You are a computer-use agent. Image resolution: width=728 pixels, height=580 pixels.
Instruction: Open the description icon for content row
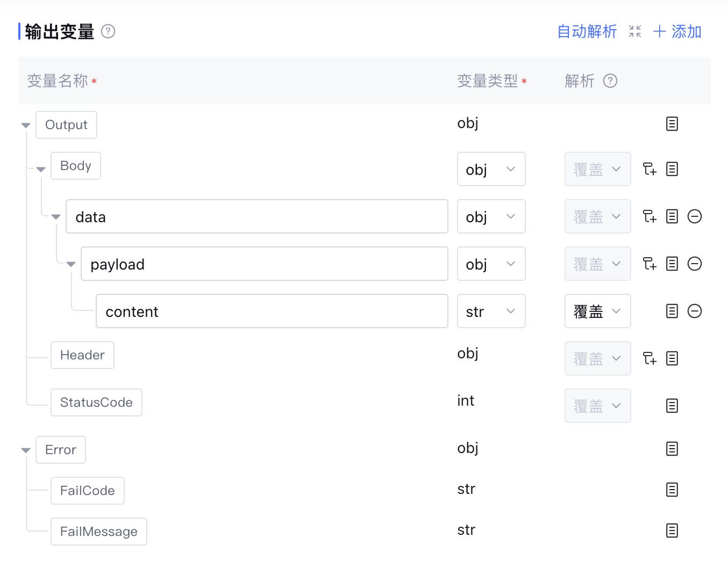pos(672,312)
